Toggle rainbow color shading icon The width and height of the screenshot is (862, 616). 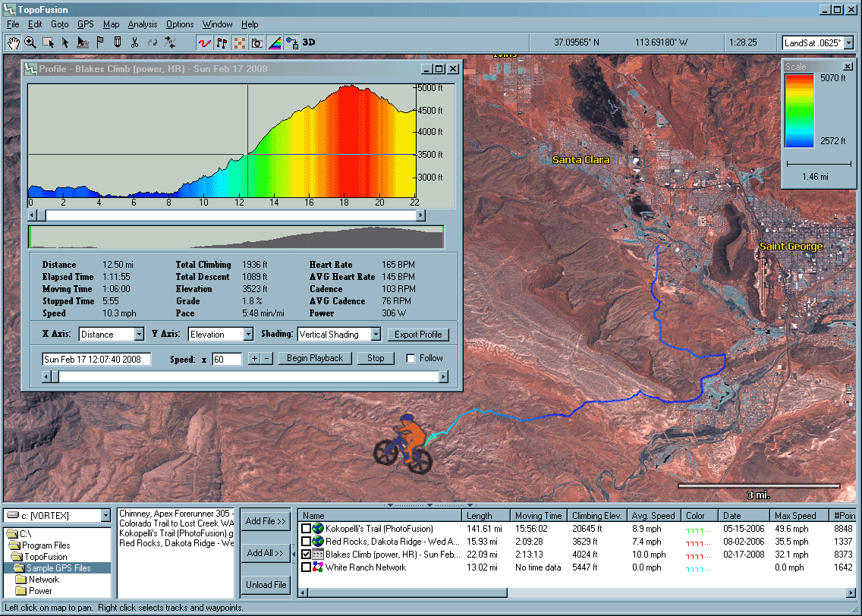(x=275, y=42)
